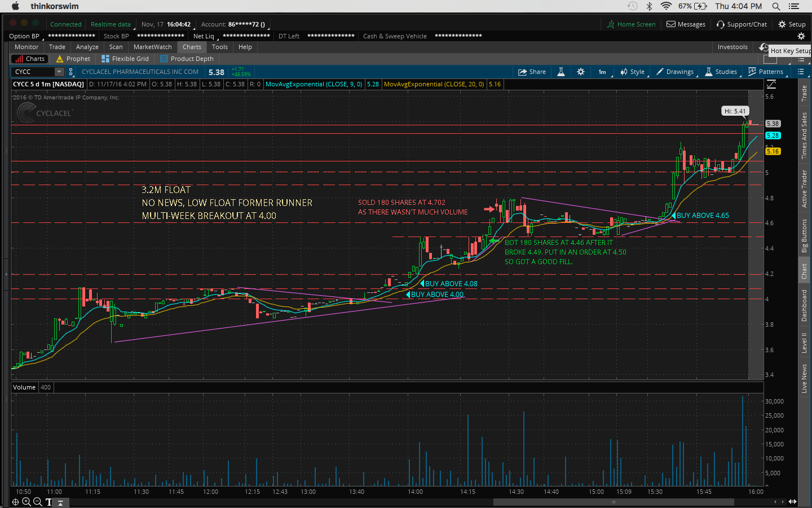Open the flask icon beside Share

[561, 72]
